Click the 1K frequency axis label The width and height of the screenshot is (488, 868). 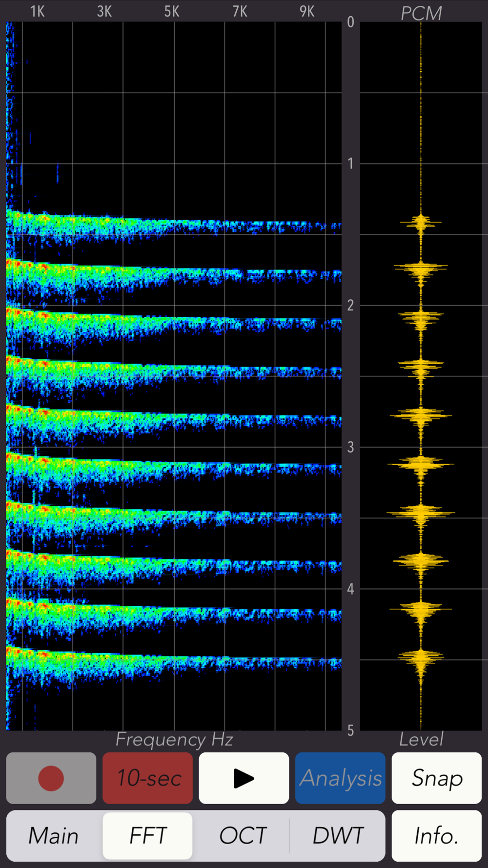click(37, 11)
